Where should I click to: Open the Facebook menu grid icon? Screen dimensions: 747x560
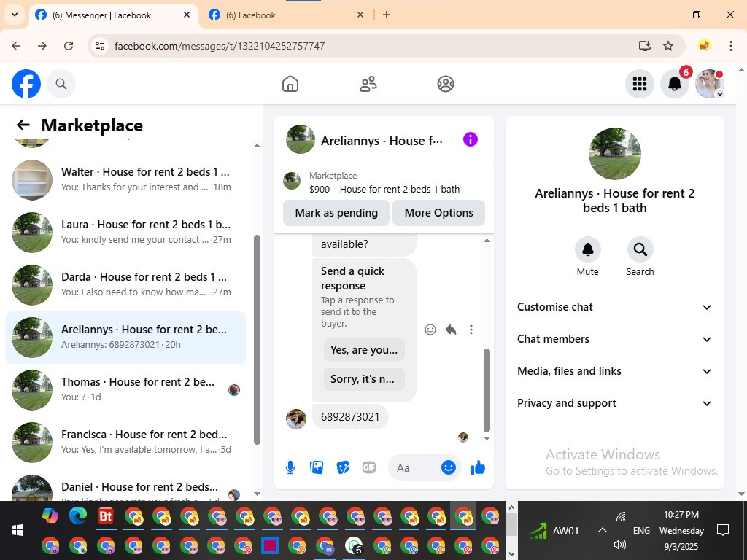[639, 84]
